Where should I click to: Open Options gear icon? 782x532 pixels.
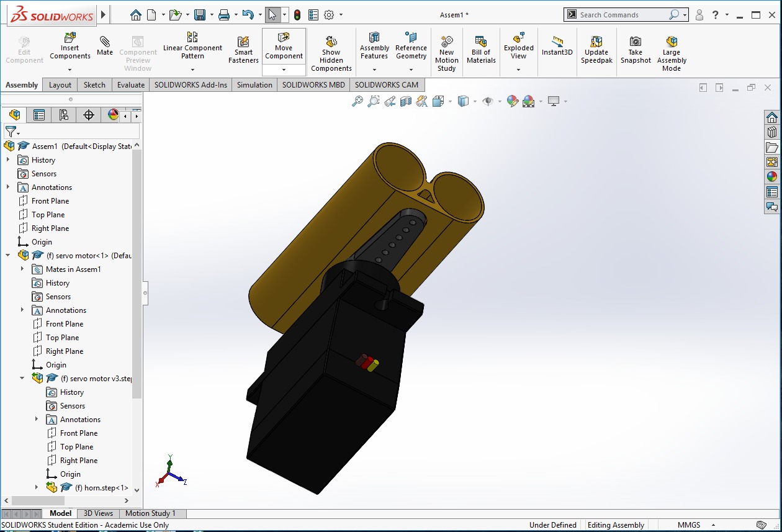(x=330, y=15)
